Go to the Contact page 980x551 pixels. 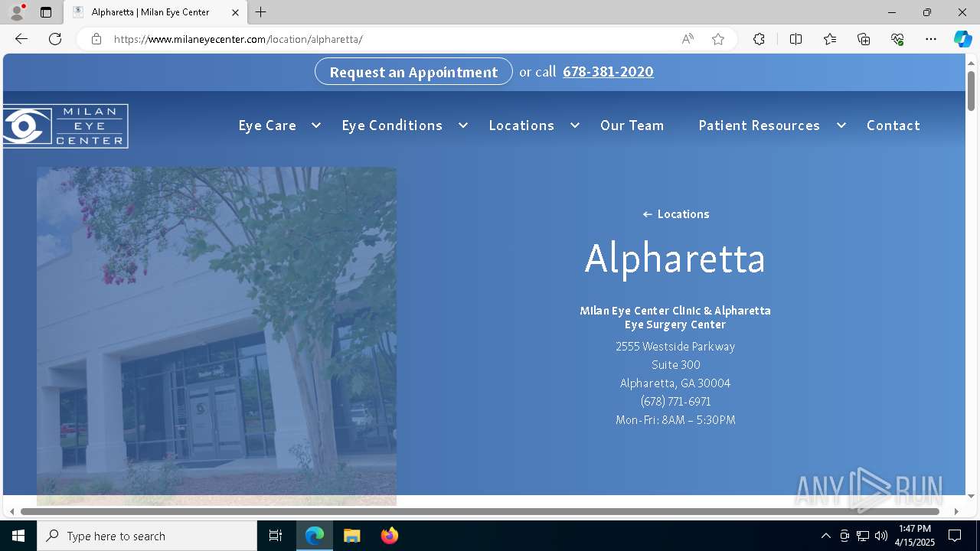[893, 126]
